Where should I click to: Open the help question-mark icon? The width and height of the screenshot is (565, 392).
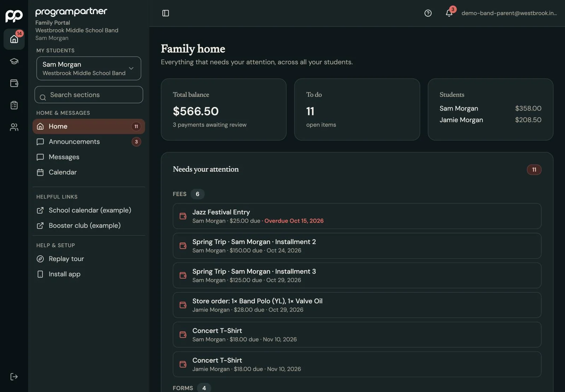pyautogui.click(x=428, y=13)
